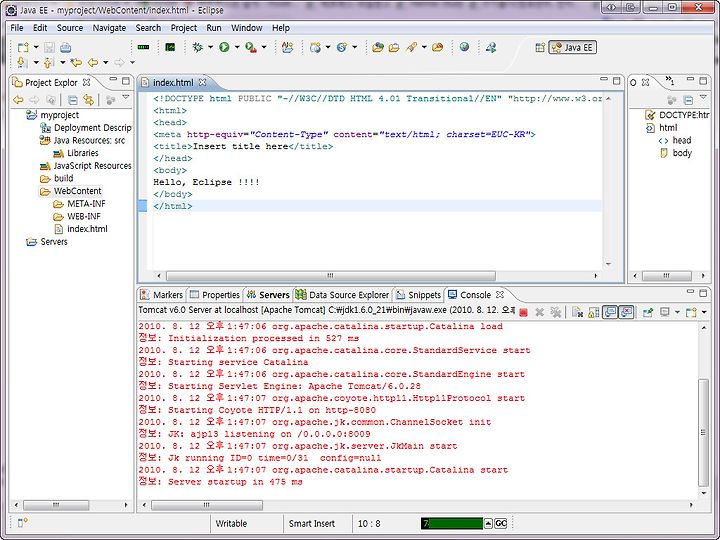The image size is (720, 540).
Task: Switch to the Properties tab
Action: [x=215, y=295]
